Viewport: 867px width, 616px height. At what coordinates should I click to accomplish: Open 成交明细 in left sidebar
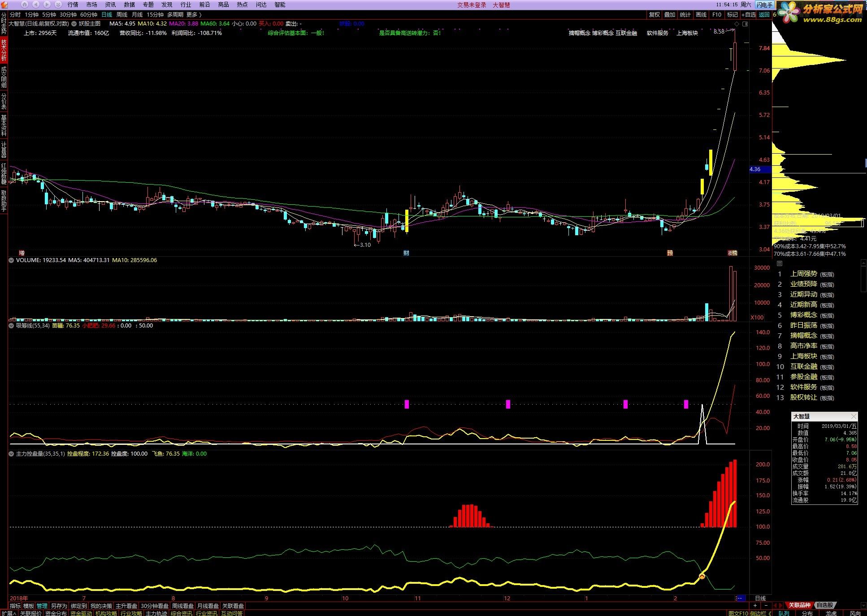[4, 77]
